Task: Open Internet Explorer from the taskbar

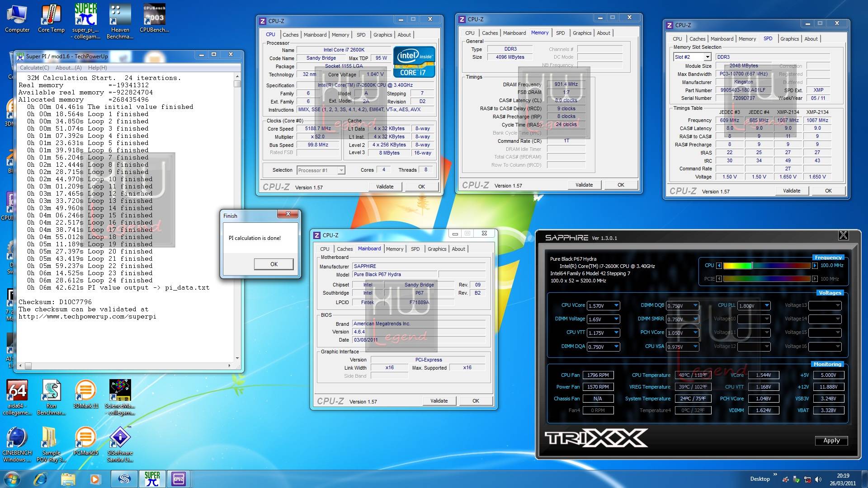Action: tap(40, 479)
